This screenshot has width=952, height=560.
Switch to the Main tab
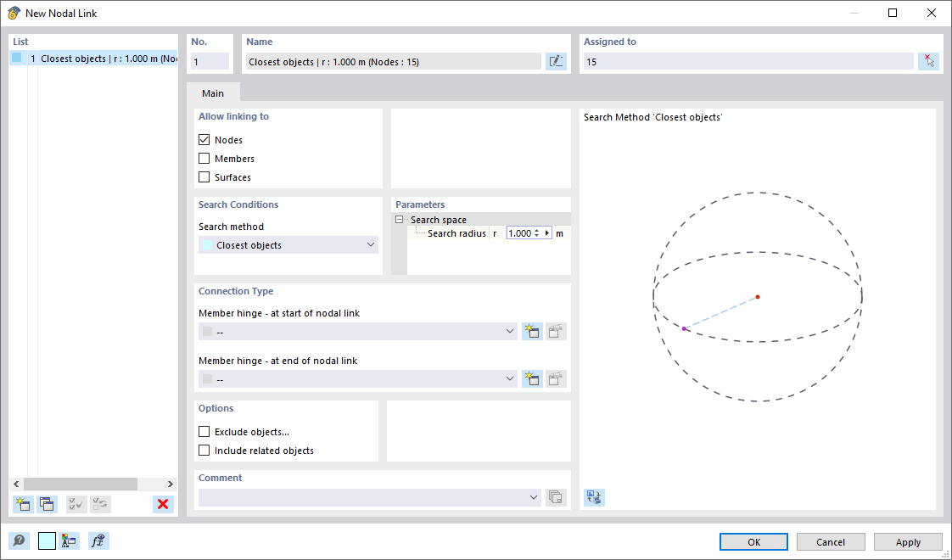tap(212, 92)
